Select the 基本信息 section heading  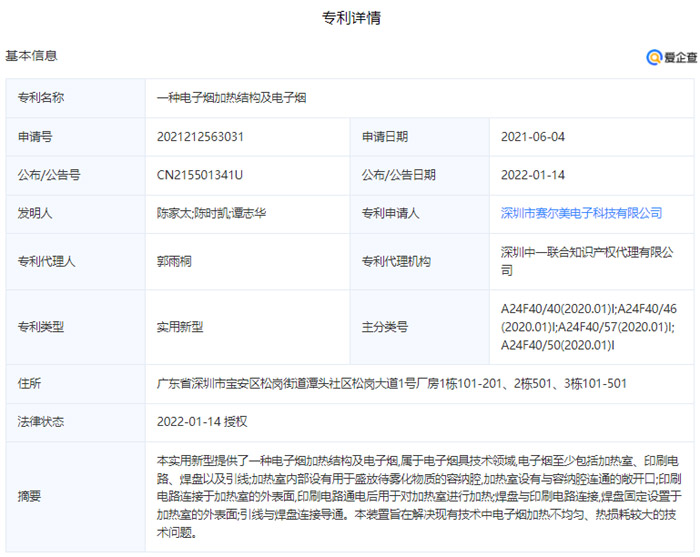tap(32, 56)
